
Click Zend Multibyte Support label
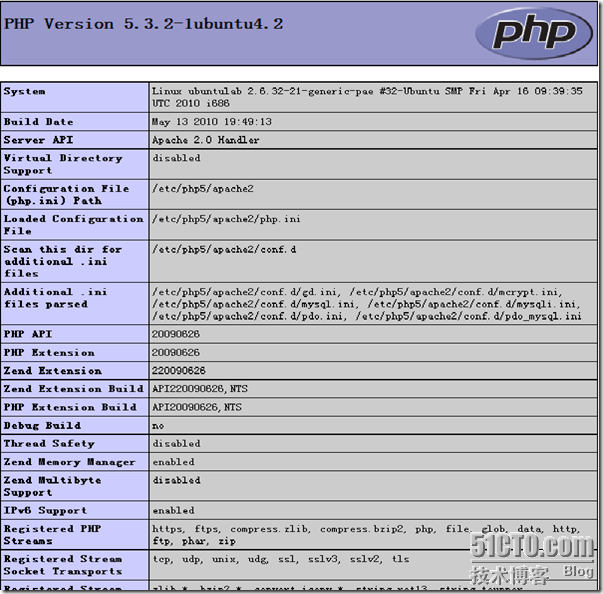[53, 486]
